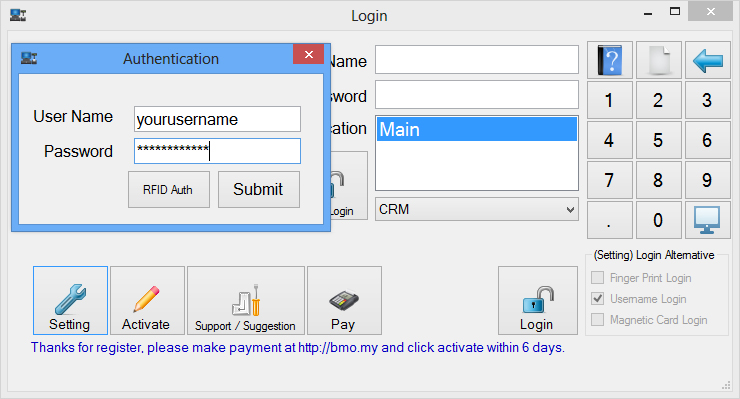
Task: Select Main in the location list
Action: click(x=477, y=129)
